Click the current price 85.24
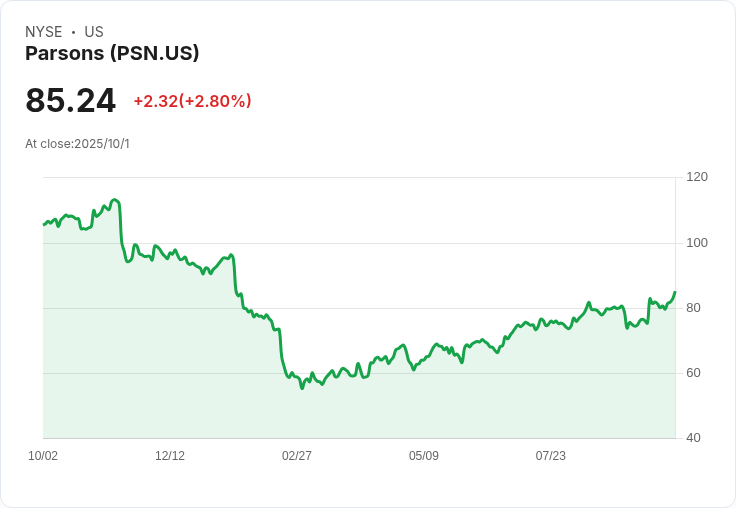Viewport: 736px width, 508px height. (x=70, y=100)
